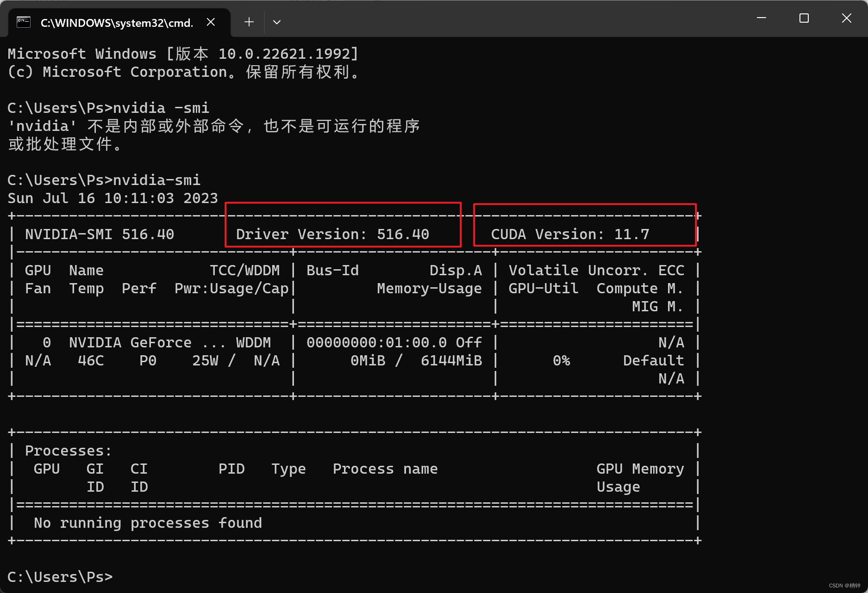Click the 'NVIDIA-SMI 516.40' text

pos(100,235)
